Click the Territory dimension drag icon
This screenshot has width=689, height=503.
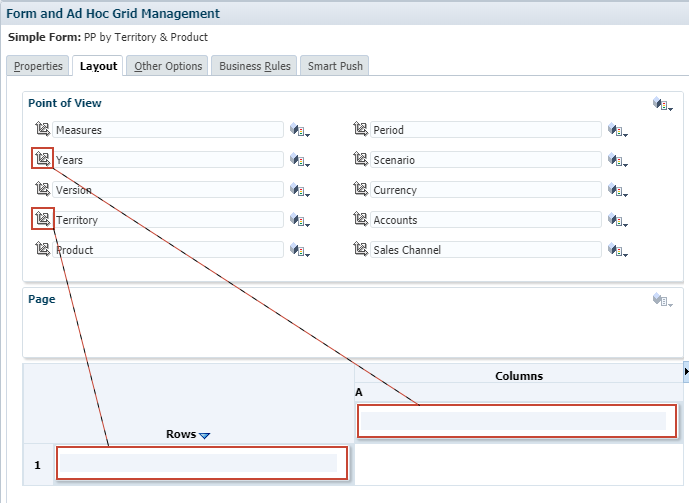point(42,219)
